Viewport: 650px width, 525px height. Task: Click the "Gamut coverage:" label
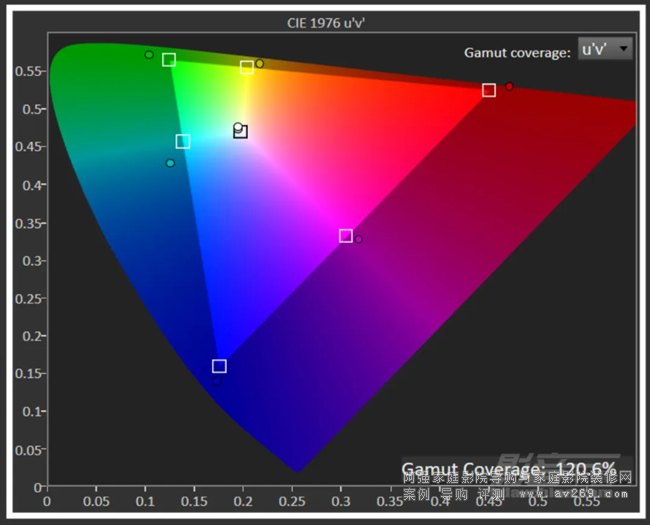tap(517, 51)
